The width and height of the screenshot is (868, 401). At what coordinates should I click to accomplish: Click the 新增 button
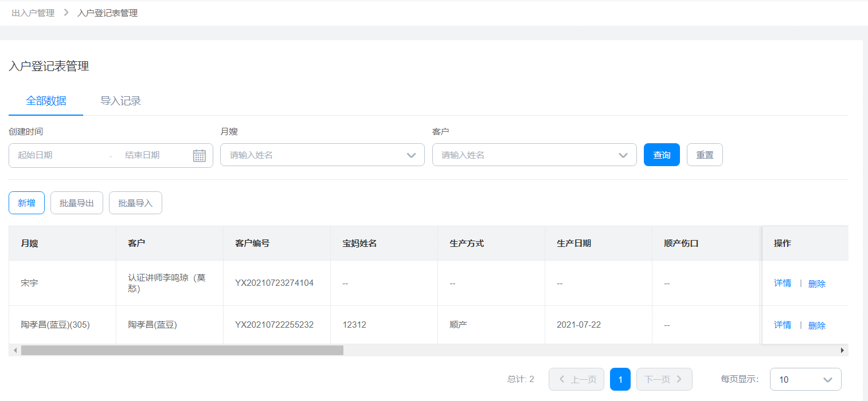(26, 203)
